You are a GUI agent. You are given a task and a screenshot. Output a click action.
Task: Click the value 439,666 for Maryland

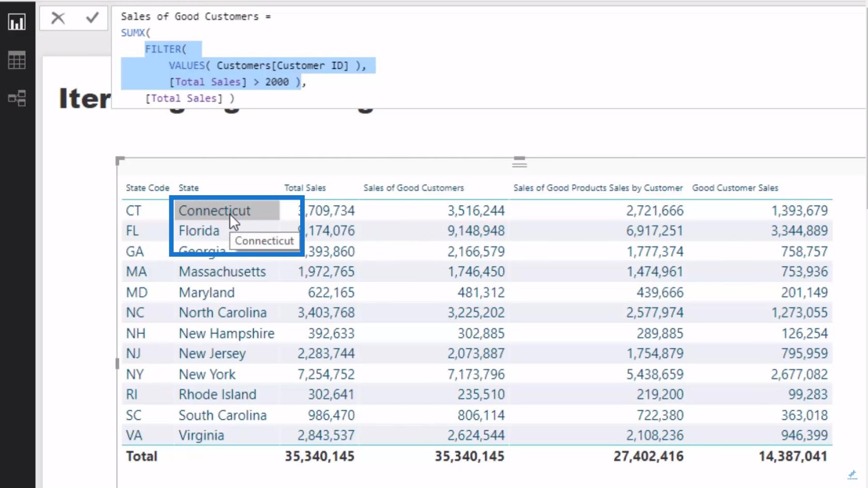[660, 292]
